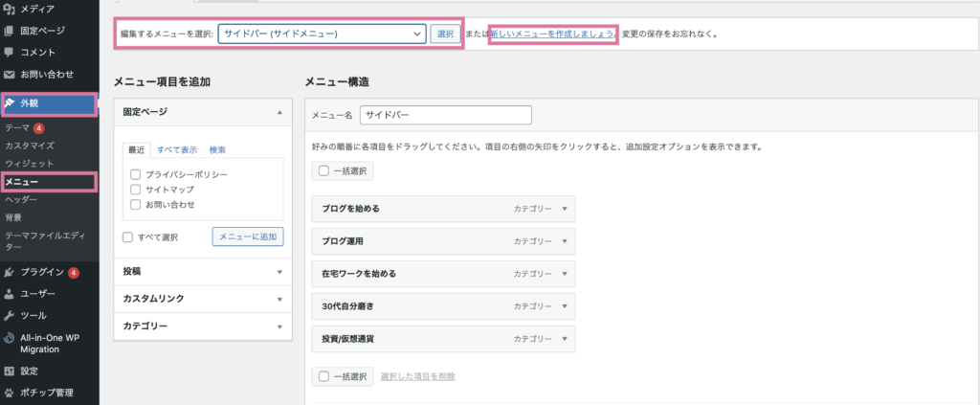Image resolution: width=980 pixels, height=405 pixels.
Task: Check the プライバシーポリシー checkbox
Action: (x=134, y=174)
